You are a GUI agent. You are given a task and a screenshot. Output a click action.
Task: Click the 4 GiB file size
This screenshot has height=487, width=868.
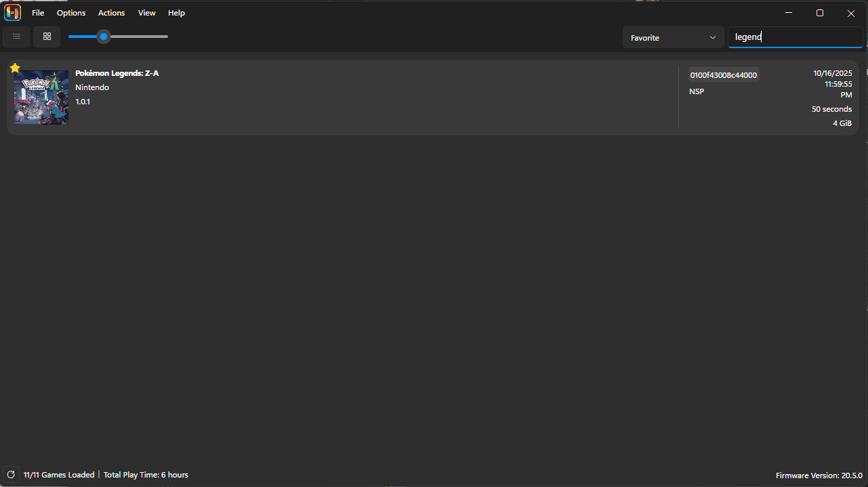(842, 123)
